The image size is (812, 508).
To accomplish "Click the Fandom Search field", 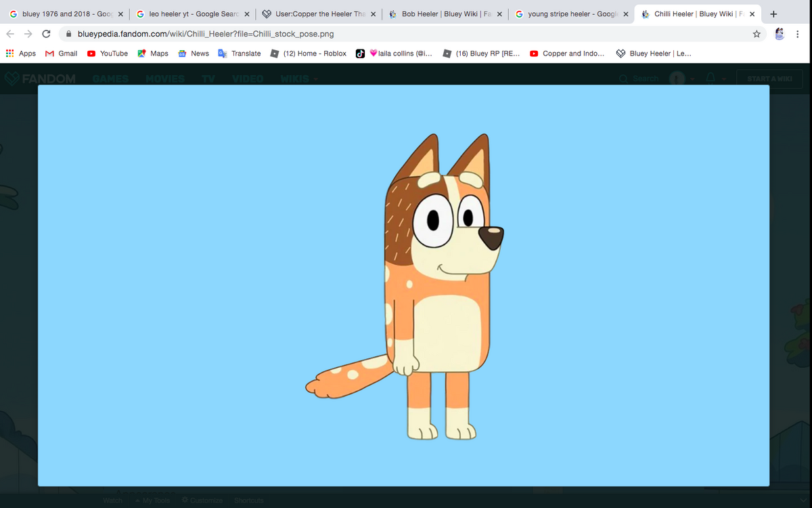I will [639, 79].
